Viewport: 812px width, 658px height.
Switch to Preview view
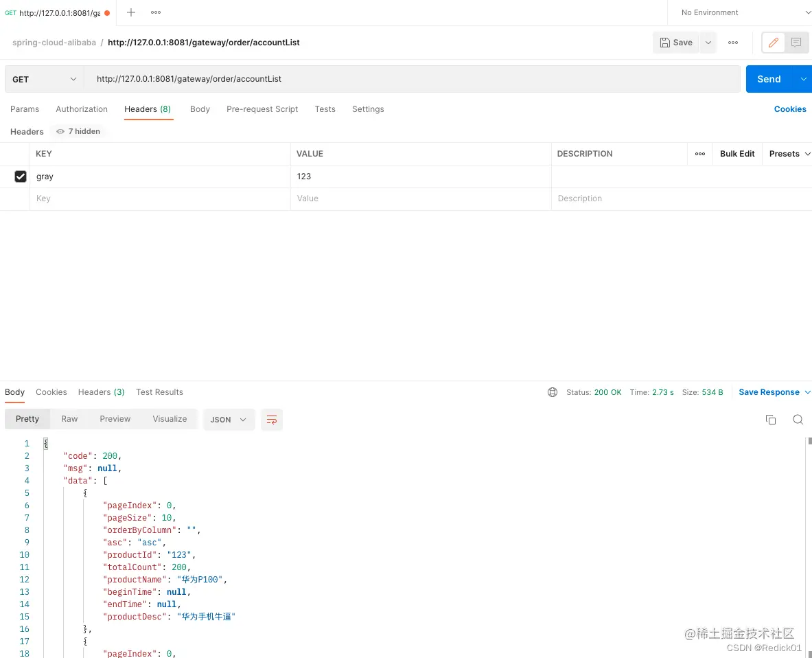pos(115,419)
